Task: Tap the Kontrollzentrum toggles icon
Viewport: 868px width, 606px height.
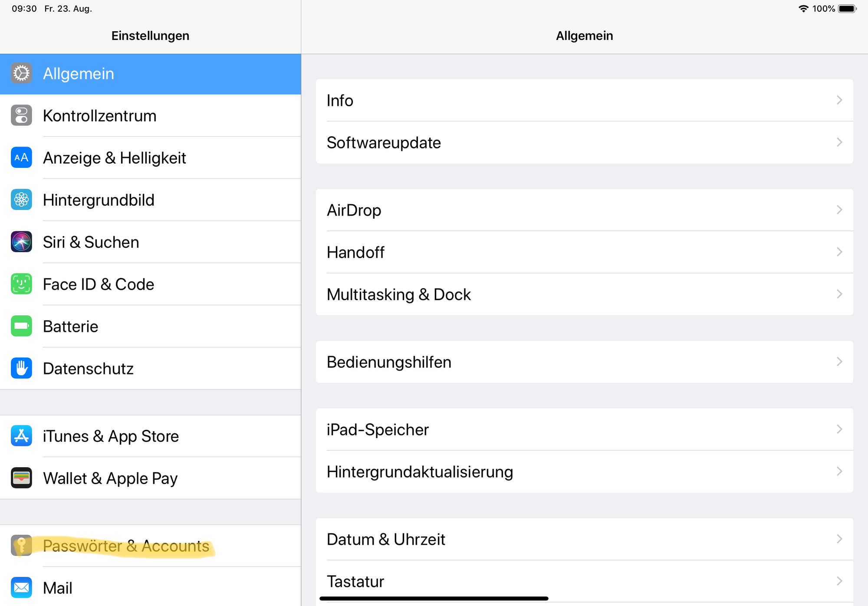Action: tap(21, 115)
